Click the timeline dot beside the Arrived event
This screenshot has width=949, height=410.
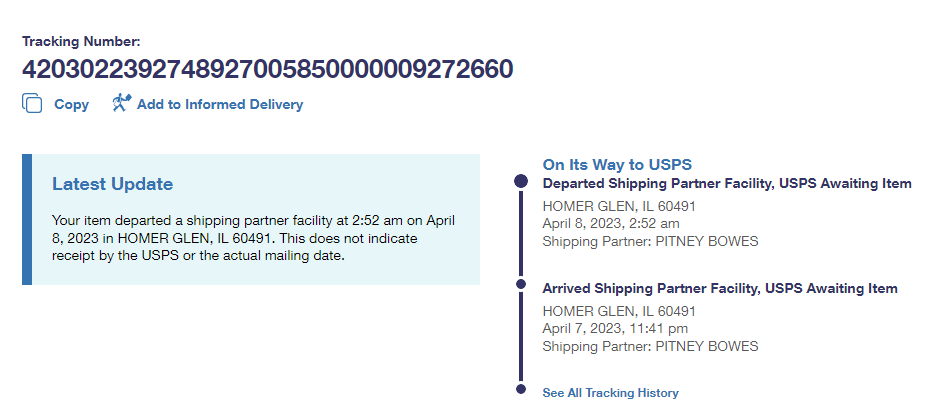(x=520, y=285)
